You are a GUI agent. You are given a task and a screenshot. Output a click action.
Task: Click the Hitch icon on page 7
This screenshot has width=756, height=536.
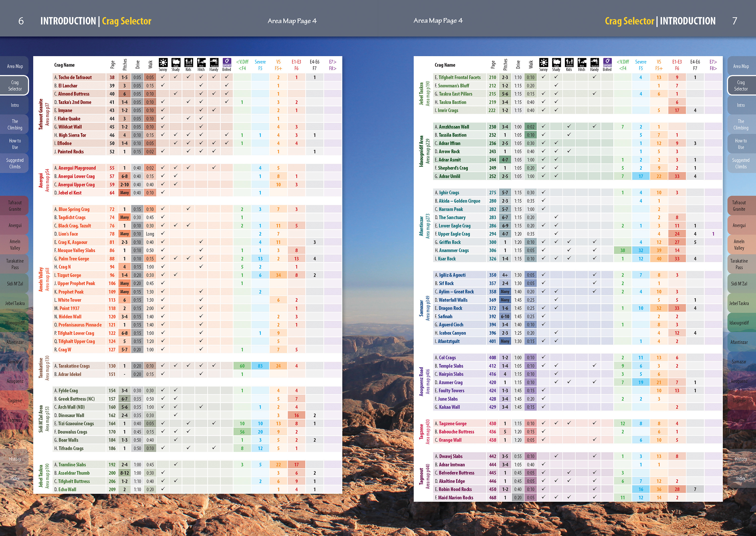(582, 63)
